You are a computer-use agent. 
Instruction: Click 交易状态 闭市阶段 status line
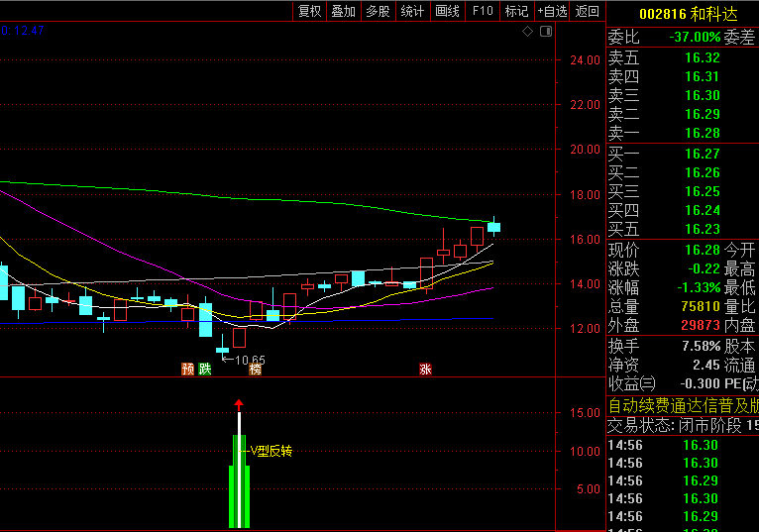point(683,426)
